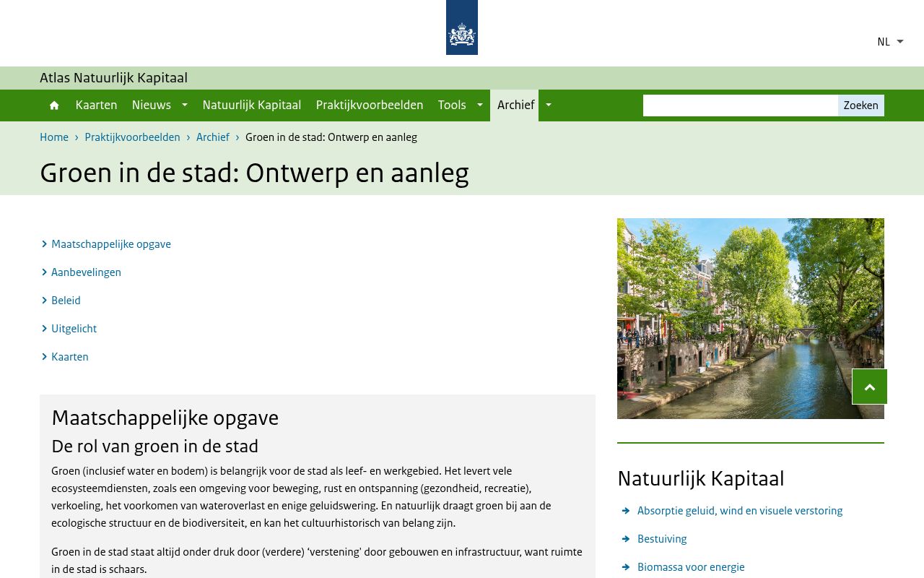Follow the Archief breadcrumb link
Screen dimensions: 924x578
213,137
